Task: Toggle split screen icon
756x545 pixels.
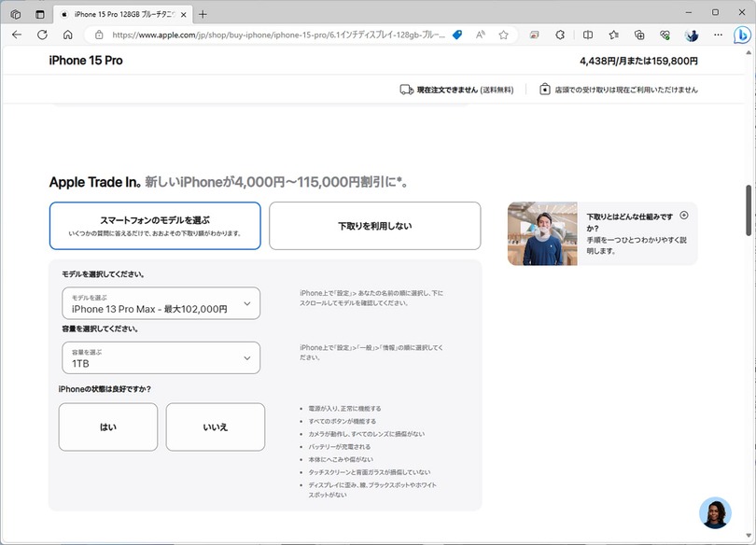Action: click(588, 35)
